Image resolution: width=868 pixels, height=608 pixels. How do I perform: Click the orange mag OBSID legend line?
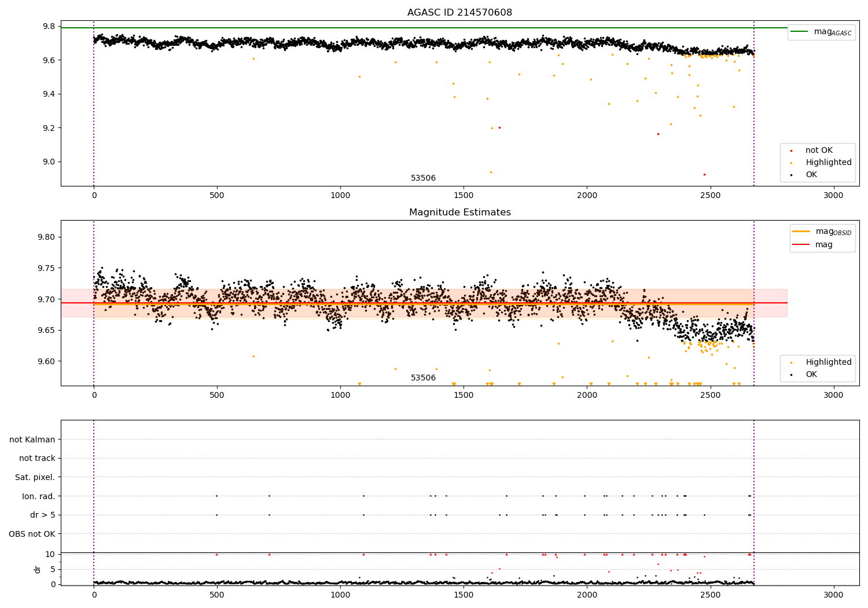[x=801, y=232]
